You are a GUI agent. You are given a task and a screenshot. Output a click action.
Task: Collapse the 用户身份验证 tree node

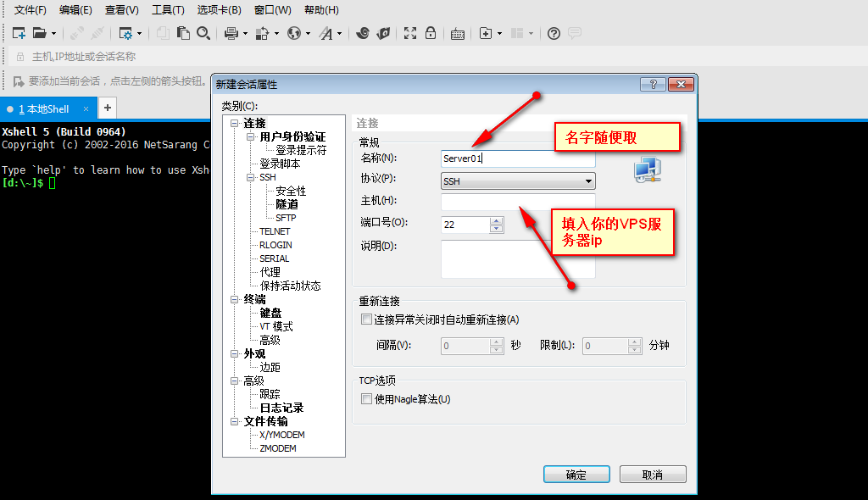tap(250, 136)
